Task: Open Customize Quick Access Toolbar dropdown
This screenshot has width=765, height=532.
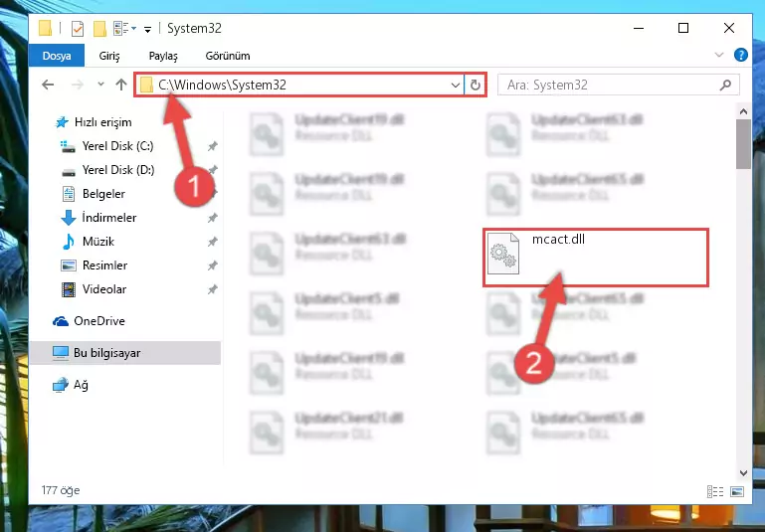Action: [147, 29]
